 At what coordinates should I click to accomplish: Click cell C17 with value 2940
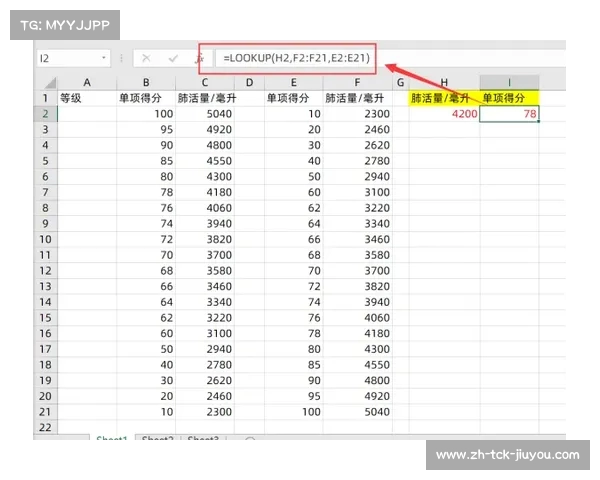coord(205,349)
